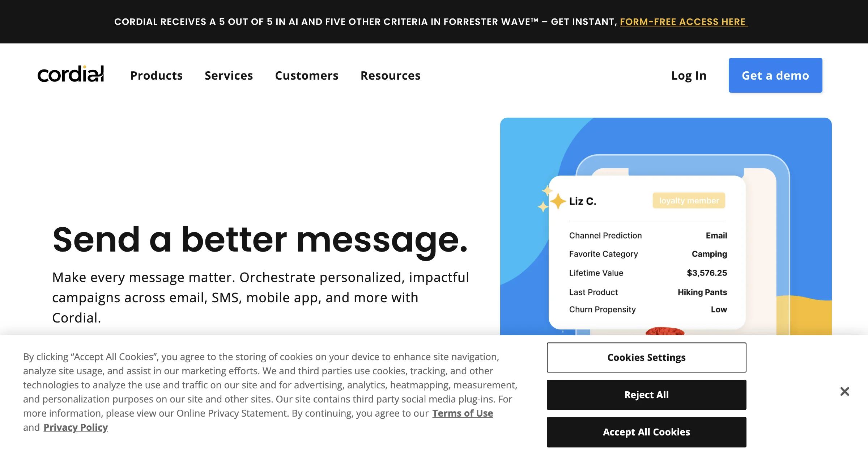This screenshot has width=868, height=451.
Task: Click the Get a demo button
Action: [775, 75]
